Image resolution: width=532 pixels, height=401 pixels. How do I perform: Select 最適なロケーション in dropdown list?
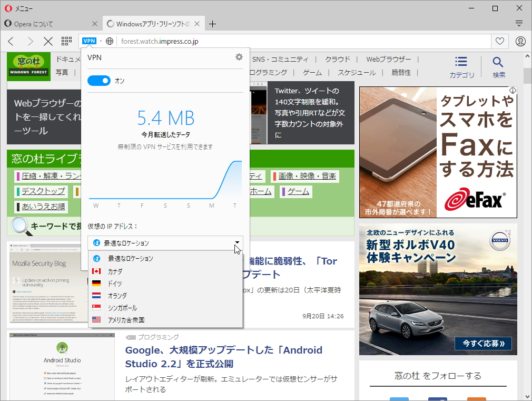[x=165, y=258]
